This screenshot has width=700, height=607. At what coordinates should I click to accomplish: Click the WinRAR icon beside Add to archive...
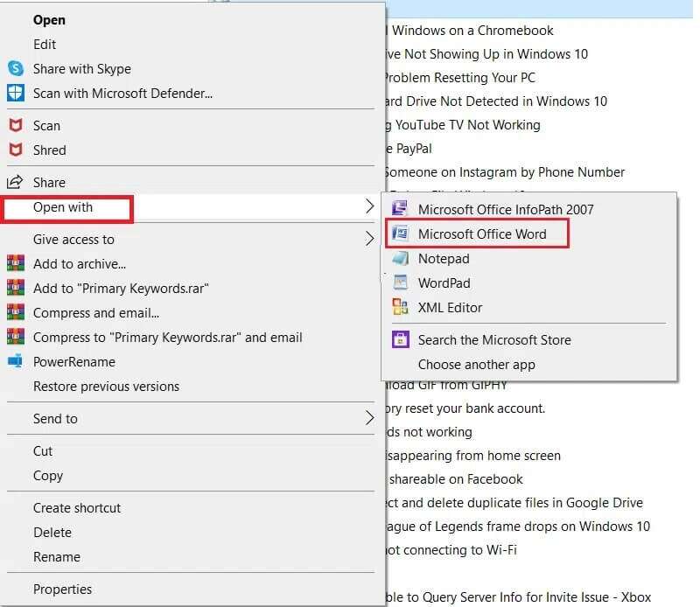(16, 263)
